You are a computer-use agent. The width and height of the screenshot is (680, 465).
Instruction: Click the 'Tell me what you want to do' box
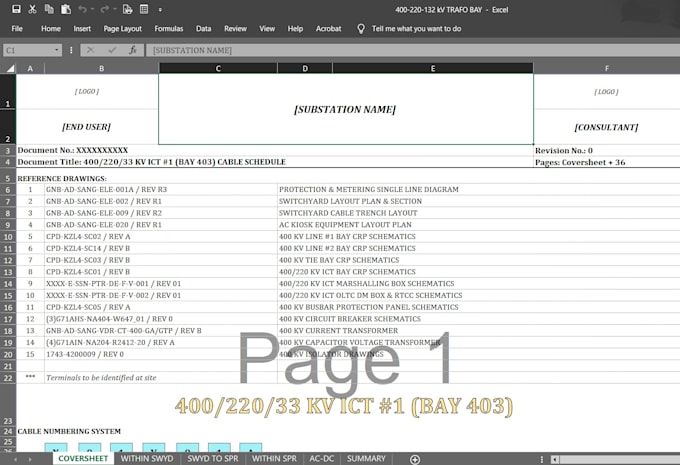416,29
